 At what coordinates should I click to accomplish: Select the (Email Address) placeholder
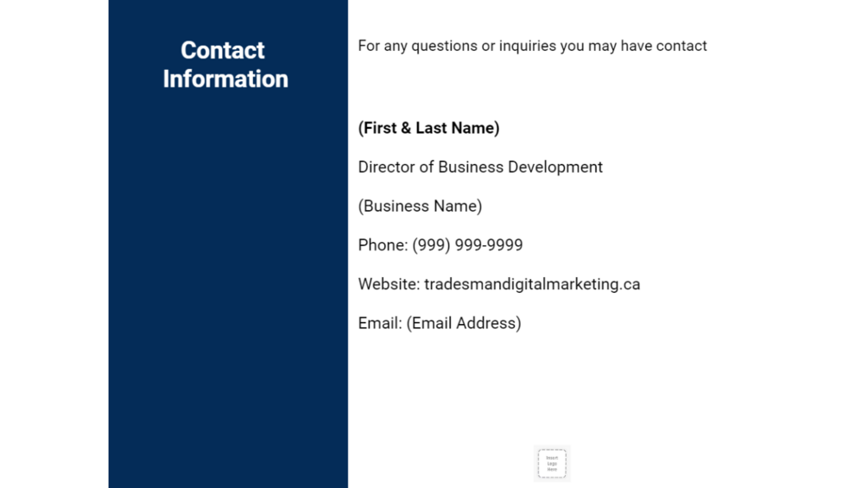464,323
